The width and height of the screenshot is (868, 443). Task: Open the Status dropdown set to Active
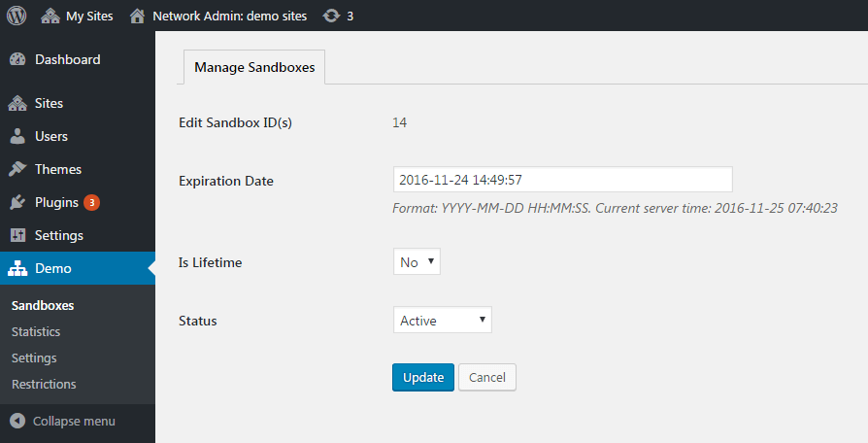click(x=443, y=320)
